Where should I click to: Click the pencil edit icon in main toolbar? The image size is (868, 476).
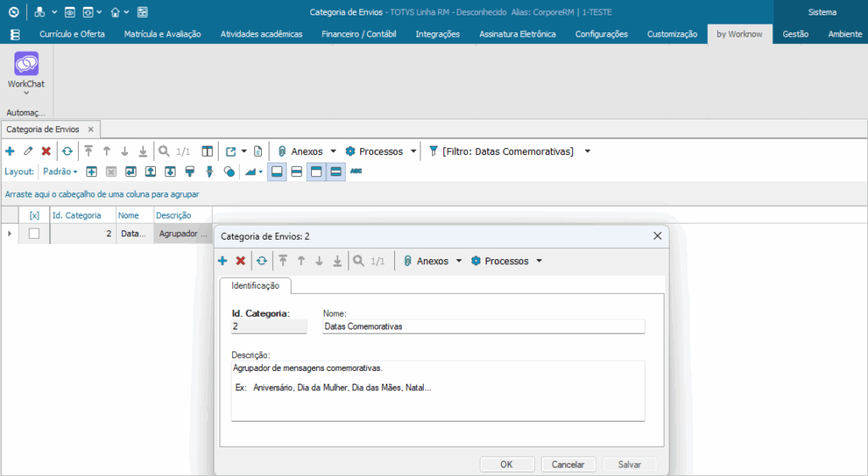[28, 152]
